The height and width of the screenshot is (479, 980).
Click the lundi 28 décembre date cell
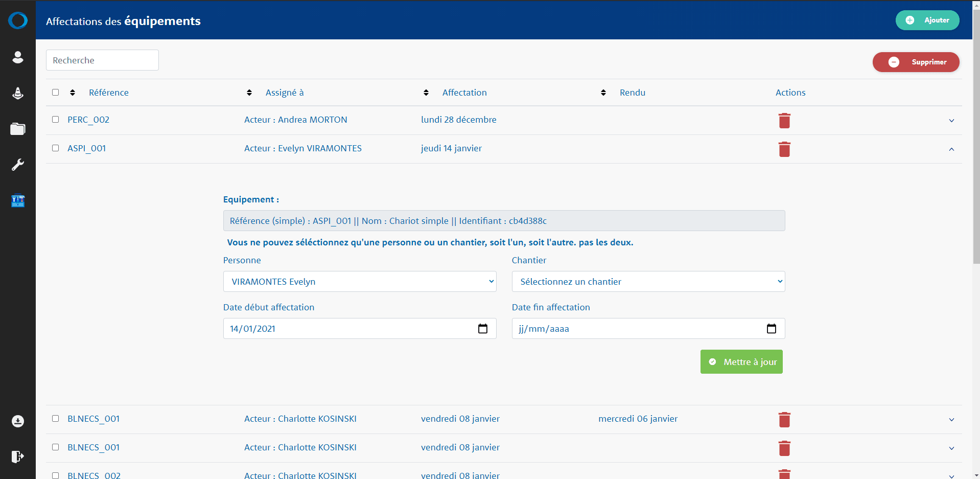click(x=459, y=120)
